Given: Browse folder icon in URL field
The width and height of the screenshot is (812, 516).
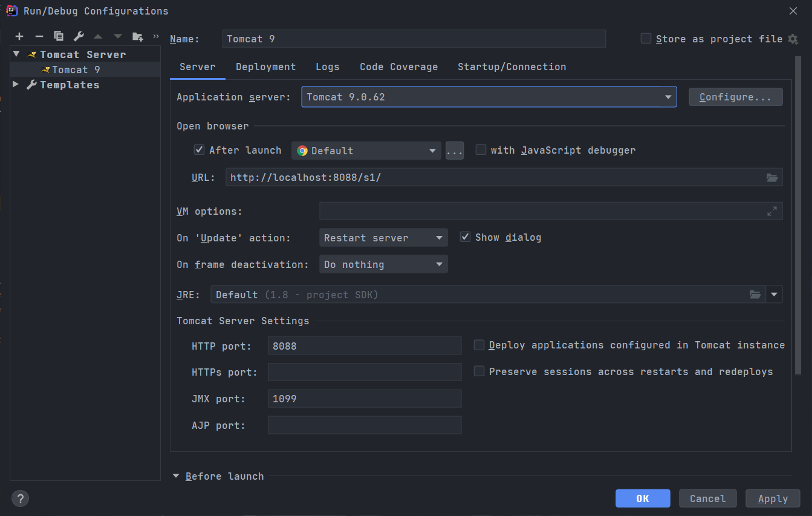Looking at the screenshot, I should click(x=772, y=177).
